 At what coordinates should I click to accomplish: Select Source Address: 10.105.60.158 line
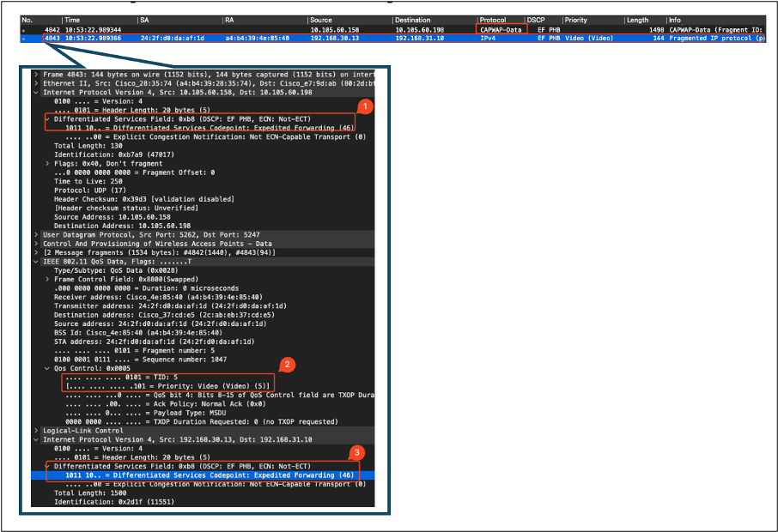112,217
